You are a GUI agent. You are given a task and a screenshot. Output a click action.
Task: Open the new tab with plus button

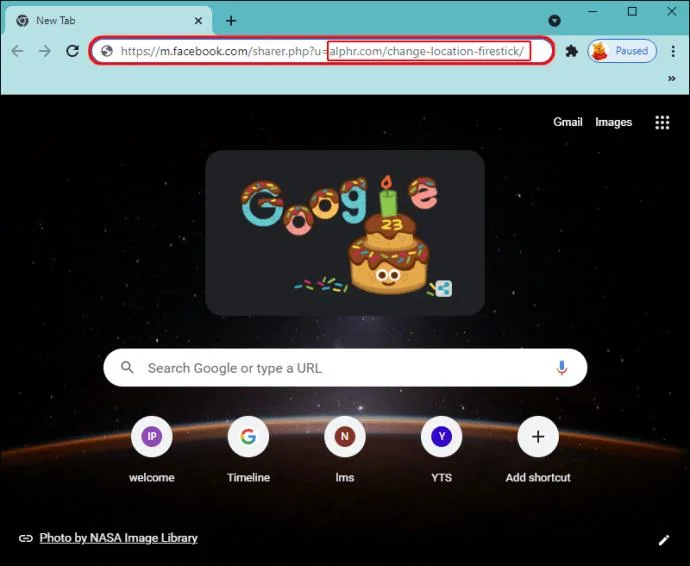231,21
